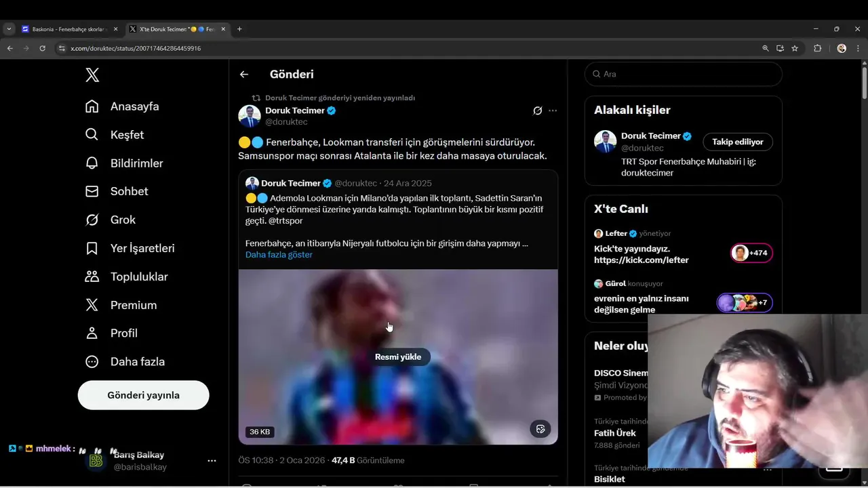Go back with the Gönderi arrow
This screenshot has height=488, width=868.
tap(244, 75)
